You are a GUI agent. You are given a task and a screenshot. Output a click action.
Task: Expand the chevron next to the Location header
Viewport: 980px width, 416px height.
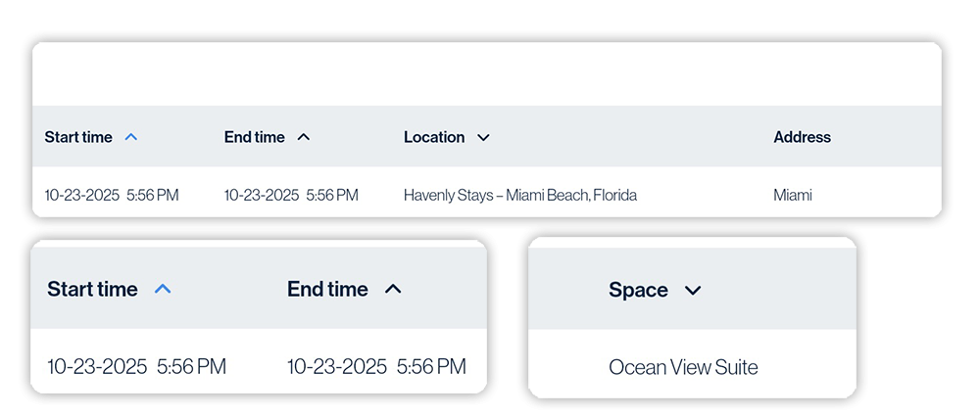[483, 138]
